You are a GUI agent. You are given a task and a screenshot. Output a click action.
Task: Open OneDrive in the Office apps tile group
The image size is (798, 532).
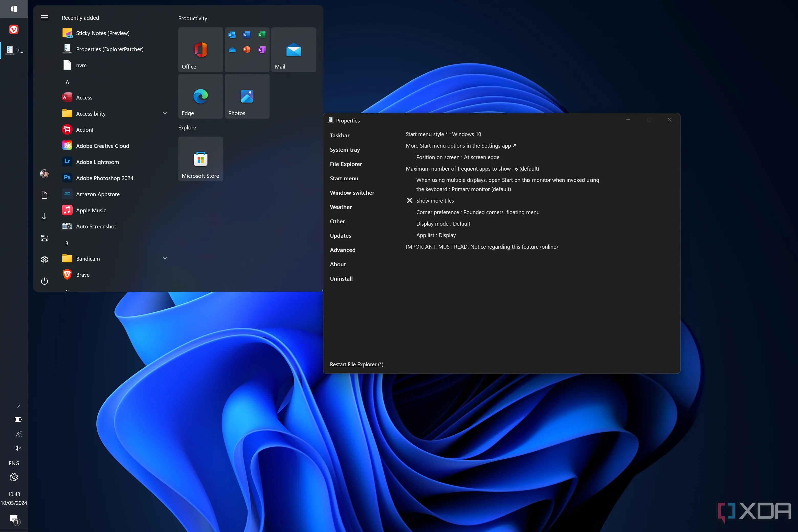click(x=232, y=50)
